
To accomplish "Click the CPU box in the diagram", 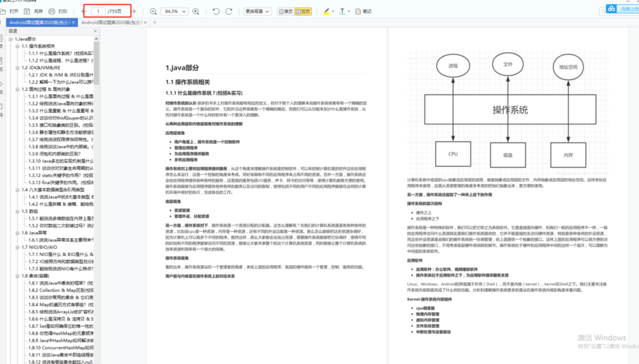I will pyautogui.click(x=453, y=154).
